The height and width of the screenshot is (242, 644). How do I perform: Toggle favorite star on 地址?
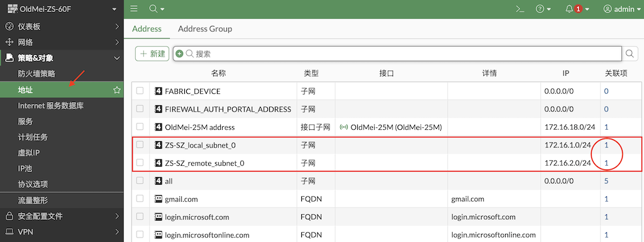point(116,89)
